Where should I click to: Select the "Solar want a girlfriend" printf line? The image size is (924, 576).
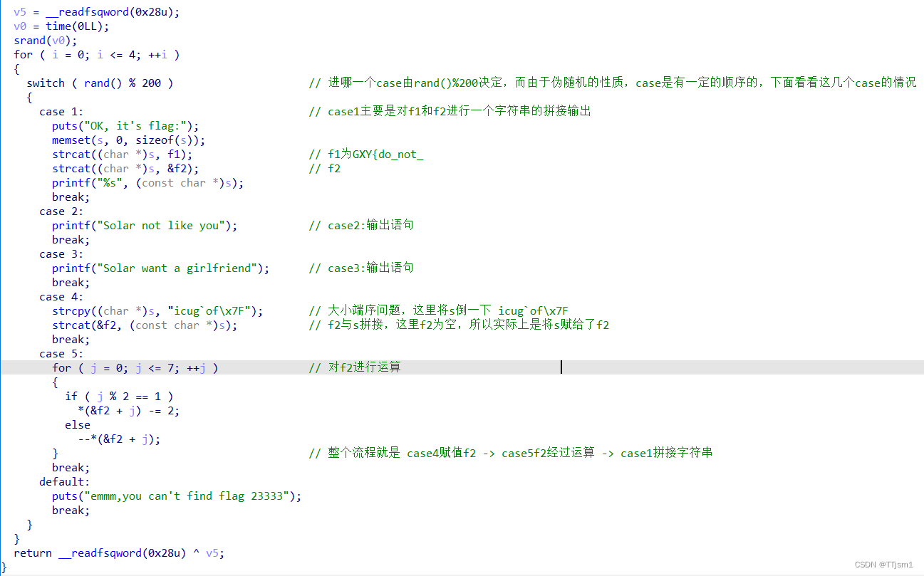coord(160,268)
